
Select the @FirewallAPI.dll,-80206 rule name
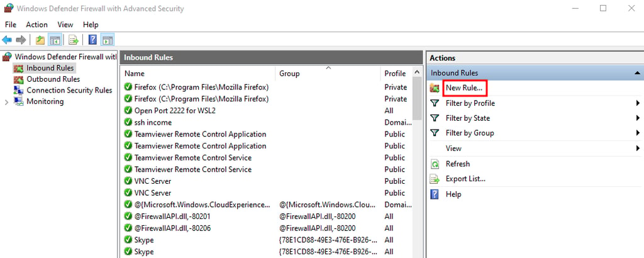click(x=172, y=228)
